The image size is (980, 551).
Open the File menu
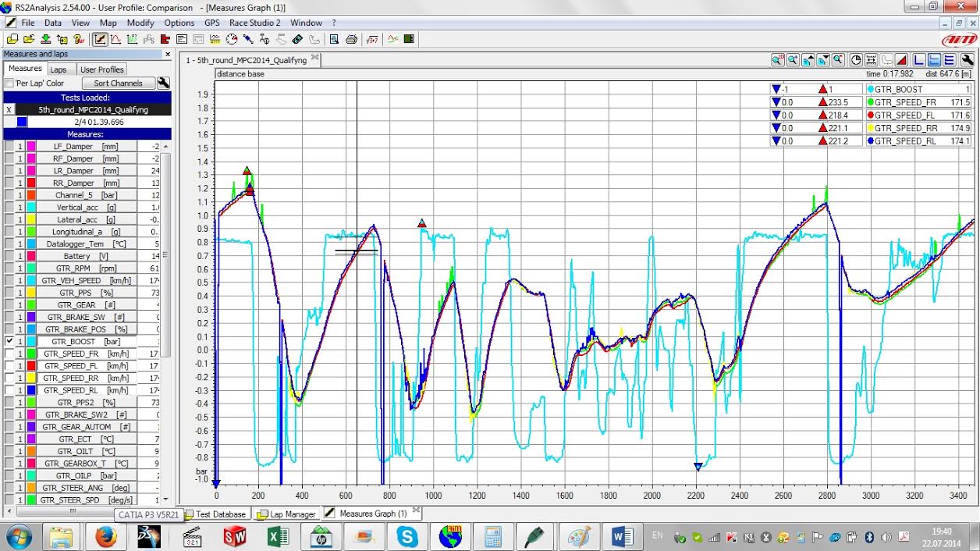tap(28, 23)
